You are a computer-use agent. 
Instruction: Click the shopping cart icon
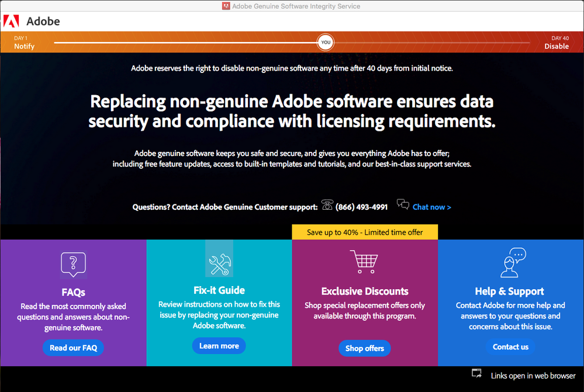tap(364, 262)
